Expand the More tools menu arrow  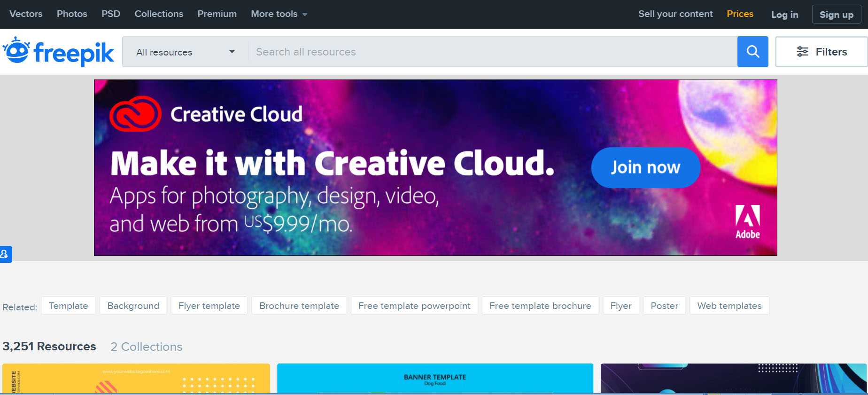[305, 15]
